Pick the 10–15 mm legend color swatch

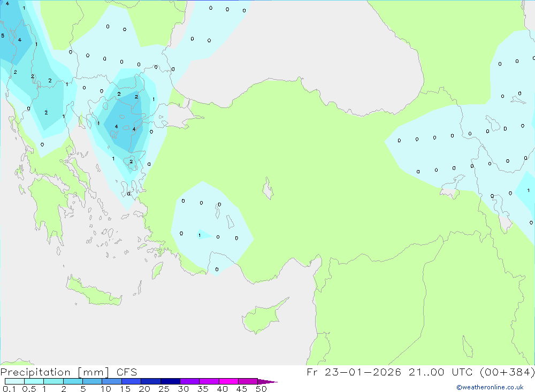pos(112,381)
